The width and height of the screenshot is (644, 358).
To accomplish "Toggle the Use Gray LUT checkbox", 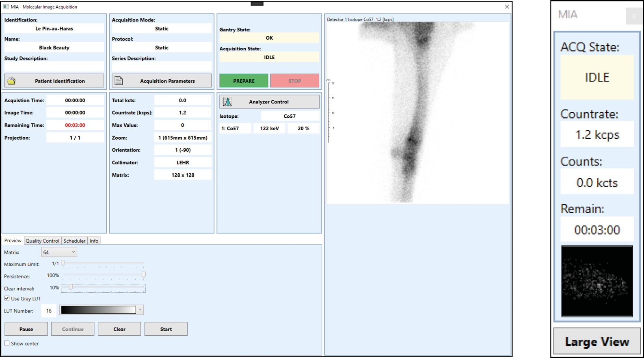I will click(7, 298).
